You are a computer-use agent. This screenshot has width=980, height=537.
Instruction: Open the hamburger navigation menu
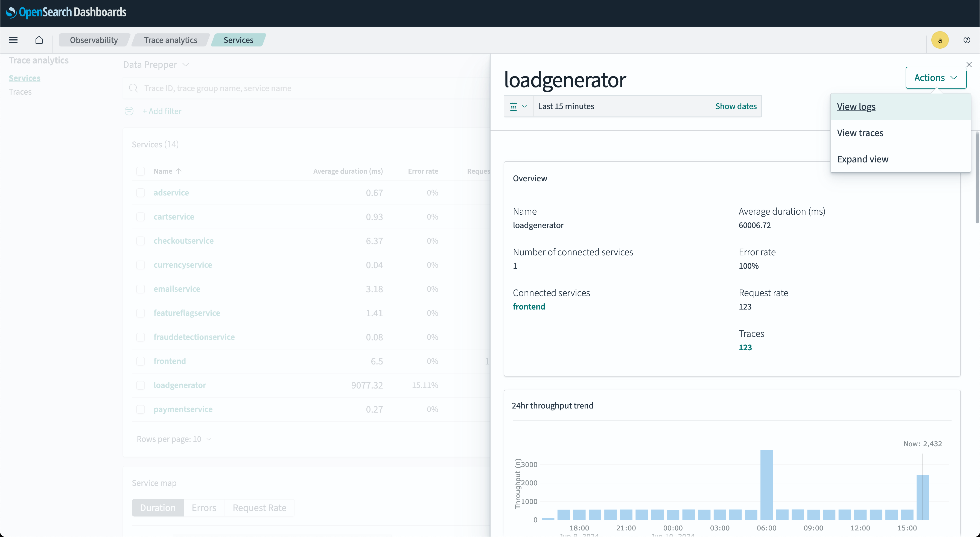(13, 40)
